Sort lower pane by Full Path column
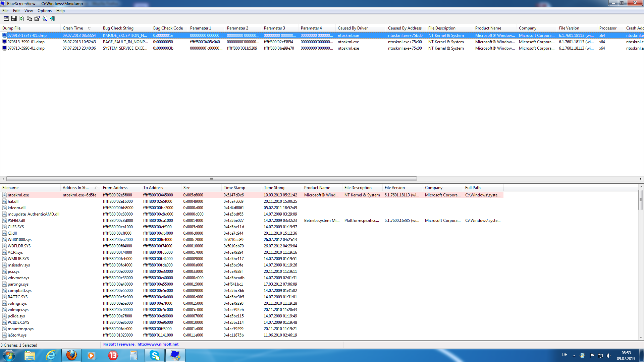644x362 pixels. (x=483, y=188)
